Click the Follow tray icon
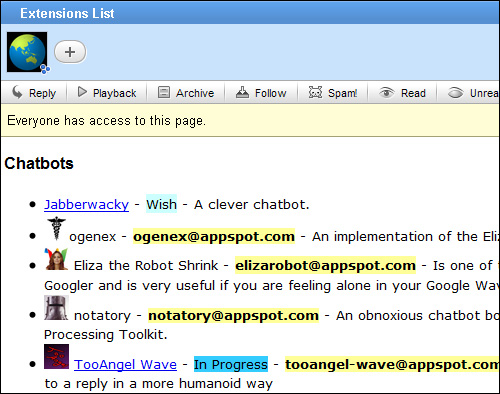500x394 pixels. (242, 92)
